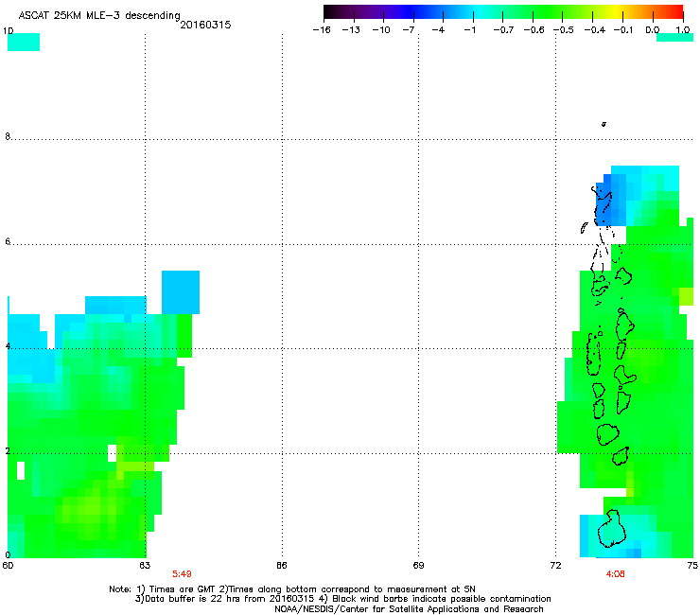Click the longitude axis label "66"
Viewport: 700px width, 615px height.
coord(281,566)
